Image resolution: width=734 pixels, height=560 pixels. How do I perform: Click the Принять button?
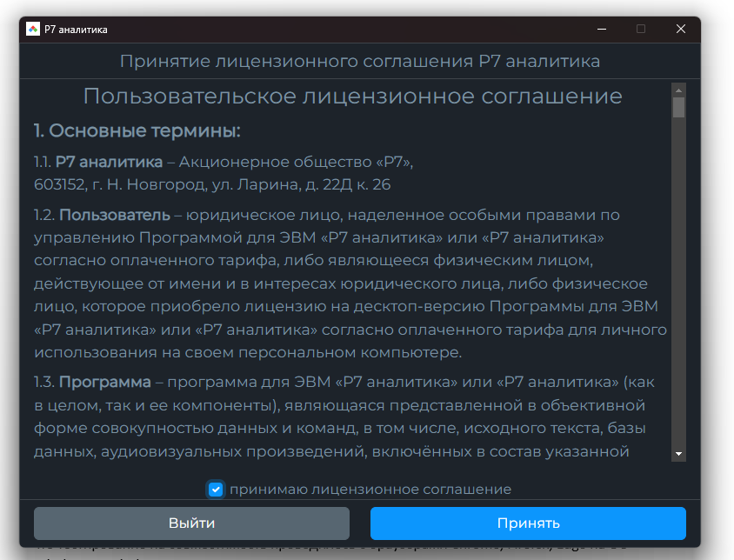528,523
